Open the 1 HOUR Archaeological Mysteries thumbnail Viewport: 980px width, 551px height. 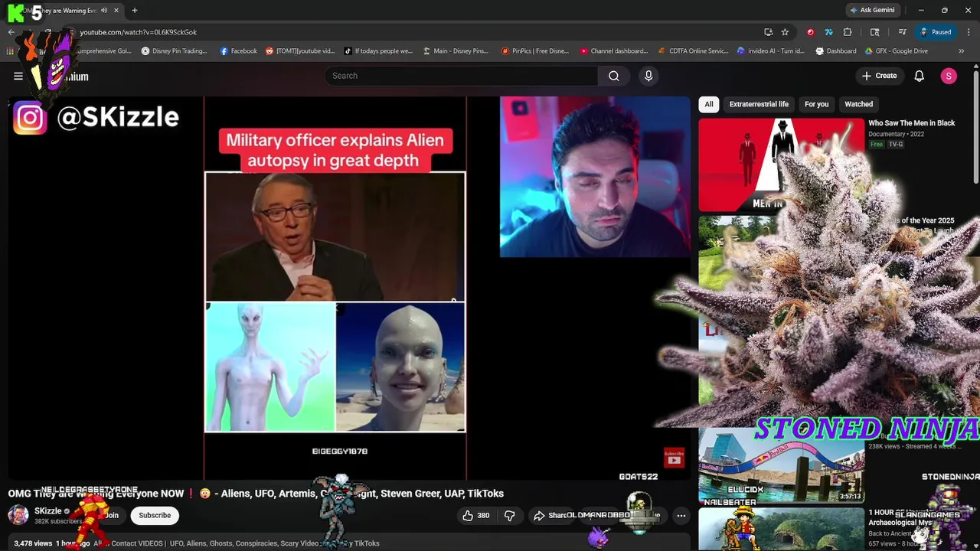click(781, 530)
